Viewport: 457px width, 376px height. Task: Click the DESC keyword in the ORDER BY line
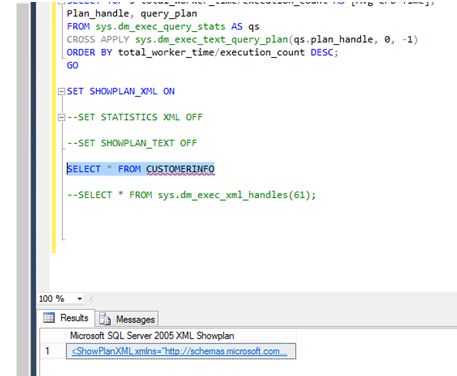pyautogui.click(x=322, y=52)
